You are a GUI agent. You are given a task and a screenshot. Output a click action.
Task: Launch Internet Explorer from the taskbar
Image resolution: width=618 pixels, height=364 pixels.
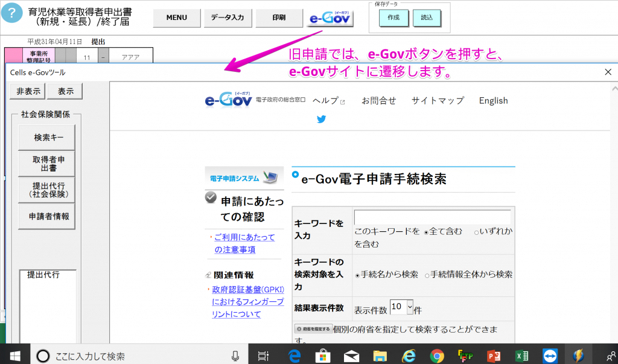(409, 356)
